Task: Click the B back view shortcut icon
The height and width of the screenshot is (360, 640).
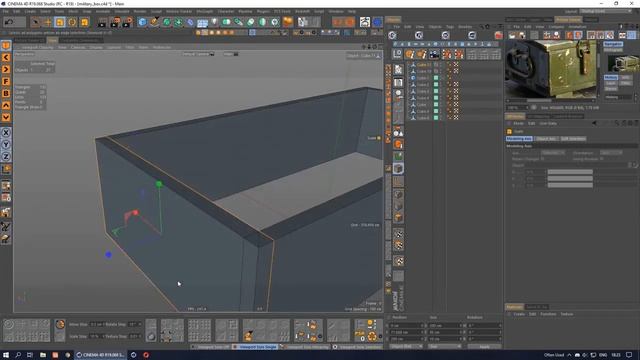Action: pos(6,93)
